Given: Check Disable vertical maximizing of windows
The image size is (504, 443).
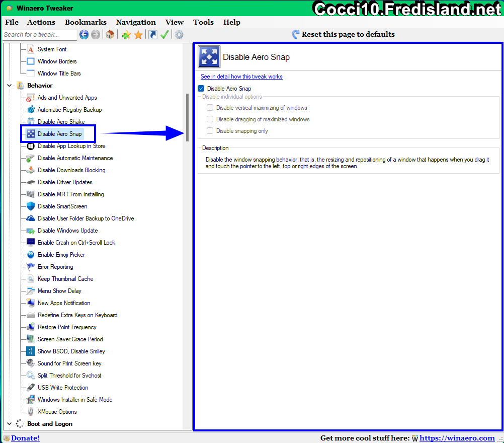Looking at the screenshot, I should point(210,107).
